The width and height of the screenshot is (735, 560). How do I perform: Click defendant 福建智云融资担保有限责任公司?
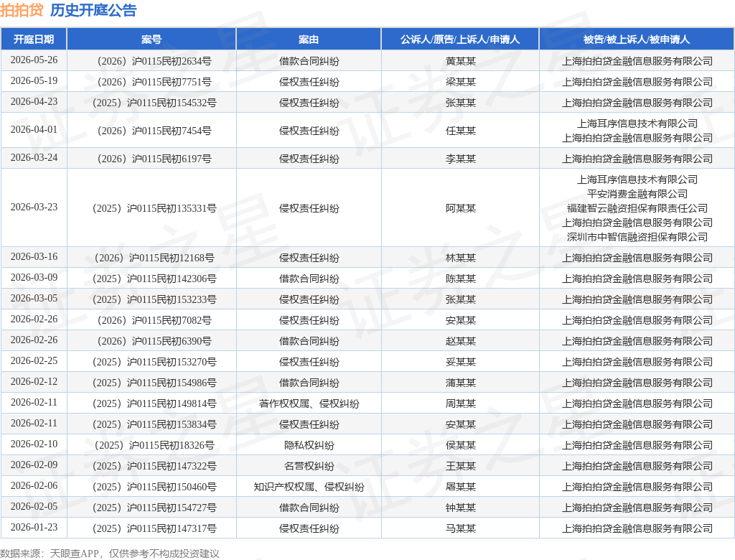coord(637,208)
